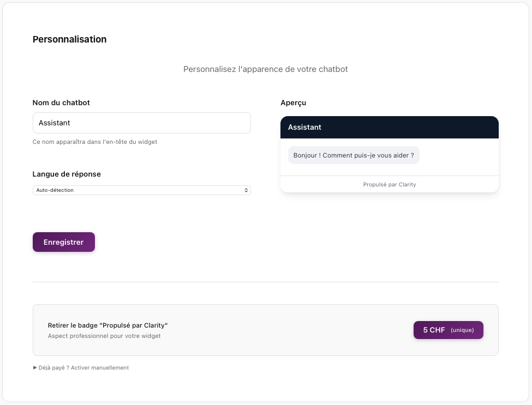
Task: Select the text 'Assistant' in name field
Action: 53,123
